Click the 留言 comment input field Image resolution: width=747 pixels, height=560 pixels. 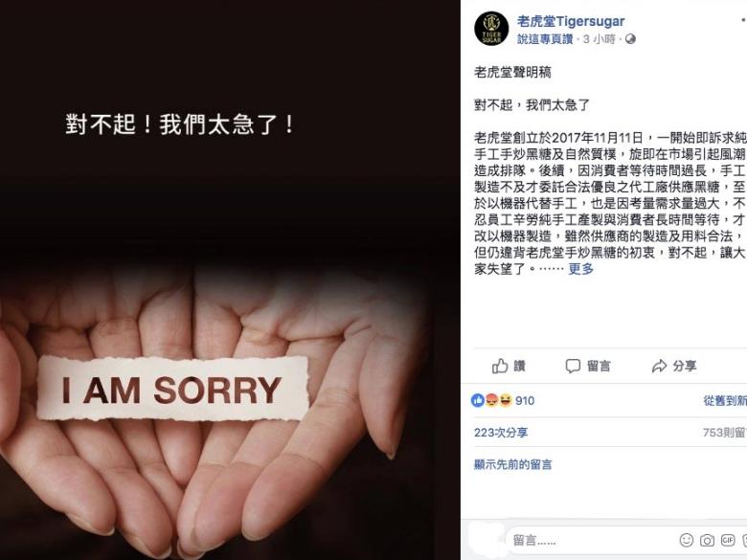(591, 540)
